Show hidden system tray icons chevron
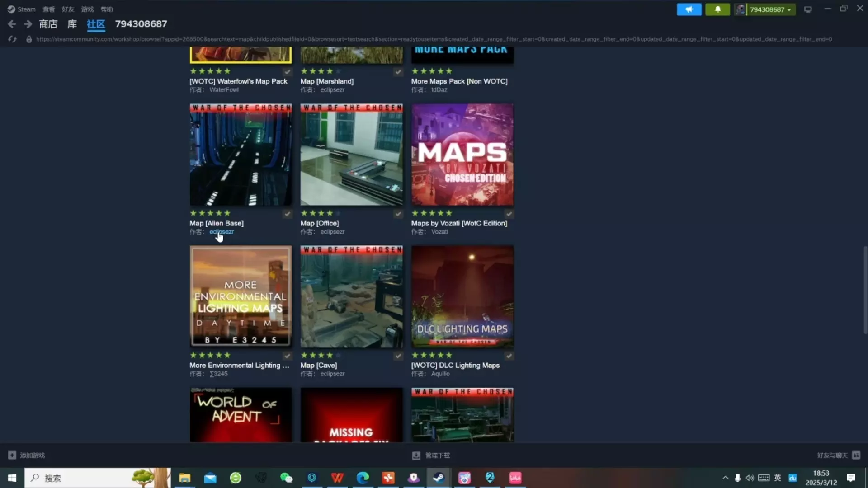This screenshot has width=868, height=488. click(725, 478)
